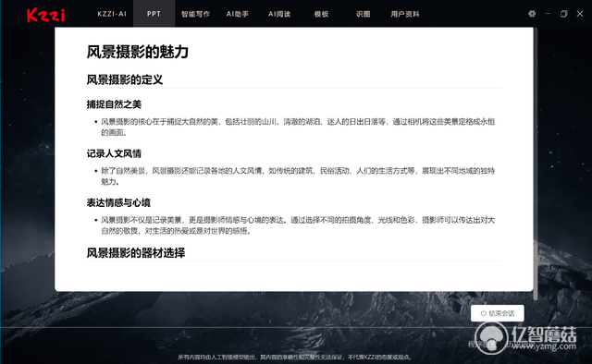Click bullet text starting 风景摄影的核心在于
This screenshot has width=592, height=364.
pos(298,127)
